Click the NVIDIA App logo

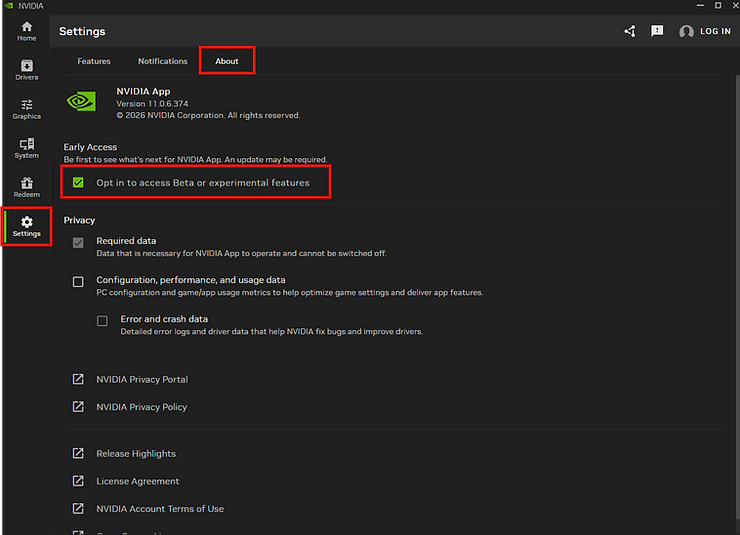click(x=81, y=101)
